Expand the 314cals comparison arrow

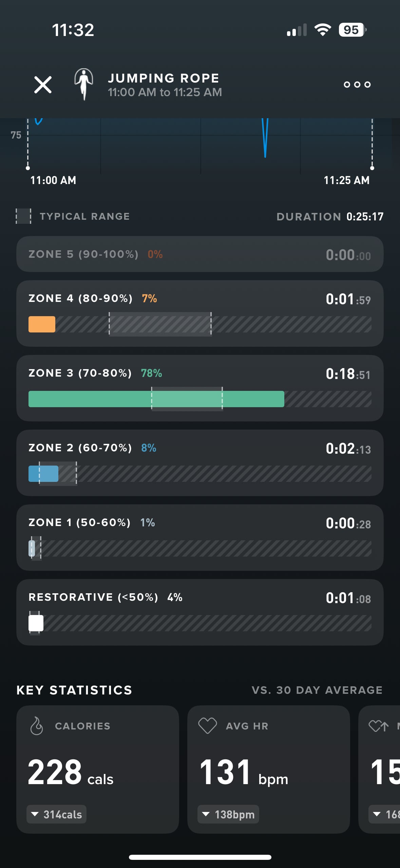35,814
